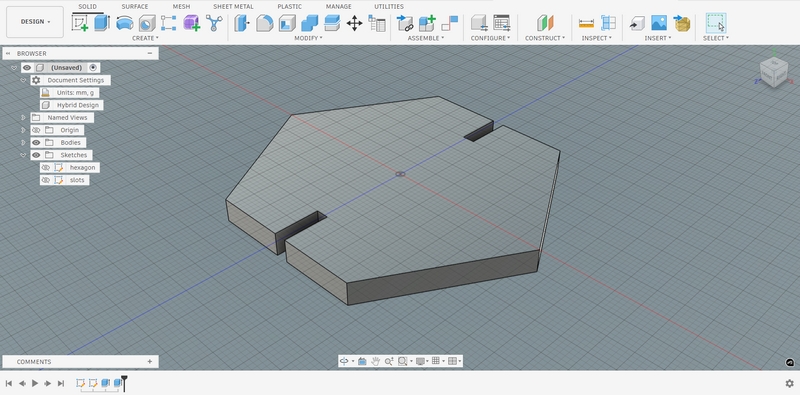Open the Change Parameters table
800x395 pixels.
(377, 23)
